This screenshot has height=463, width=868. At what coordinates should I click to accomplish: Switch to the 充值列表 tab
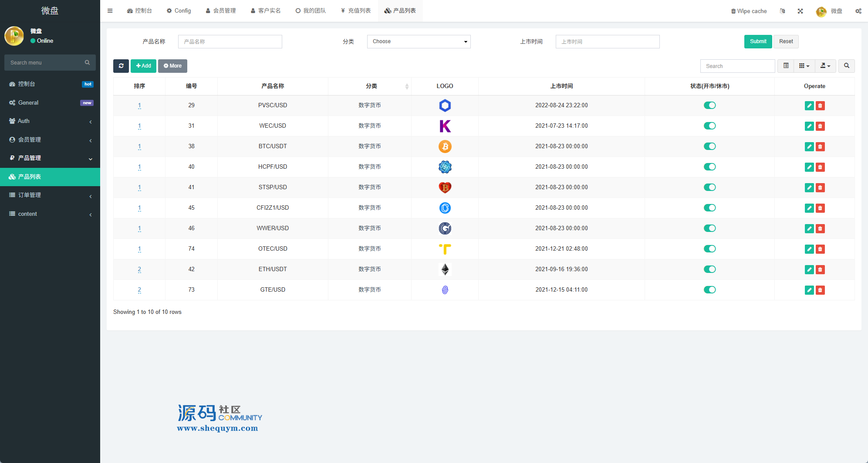pos(356,11)
